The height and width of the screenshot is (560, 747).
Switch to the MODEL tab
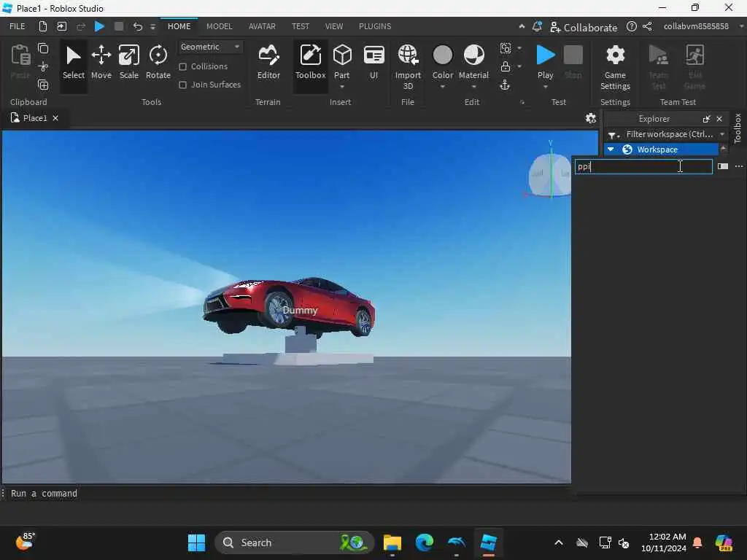(x=219, y=26)
